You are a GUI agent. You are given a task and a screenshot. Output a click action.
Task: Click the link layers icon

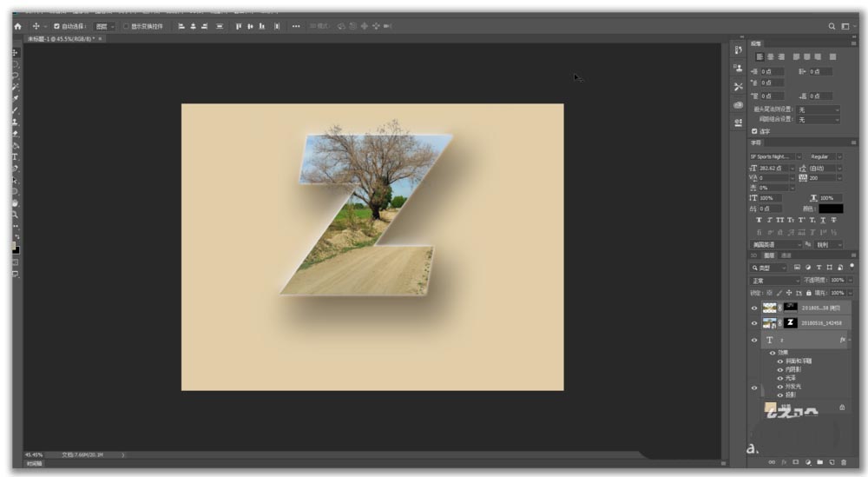[772, 462]
